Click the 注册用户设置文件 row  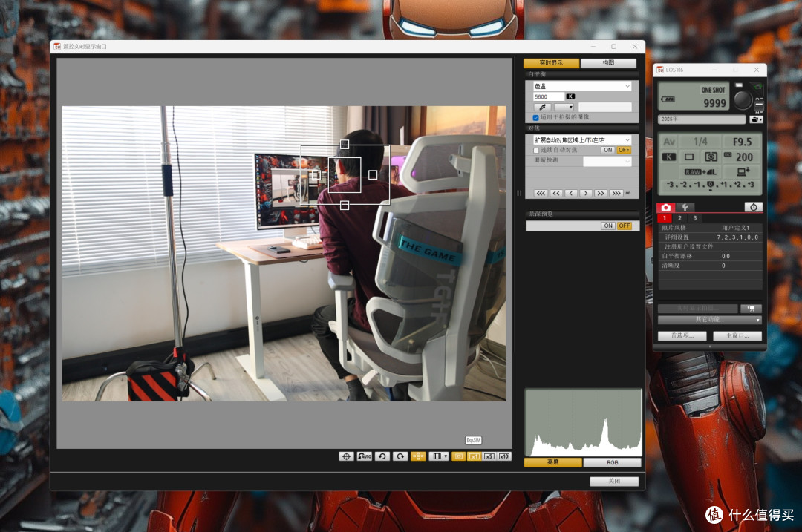point(711,247)
